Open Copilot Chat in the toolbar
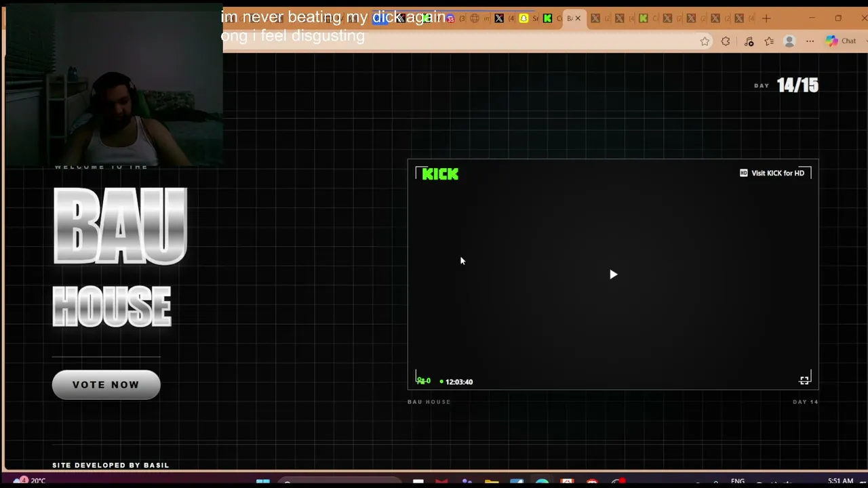Viewport: 868px width, 488px height. pyautogui.click(x=841, y=41)
